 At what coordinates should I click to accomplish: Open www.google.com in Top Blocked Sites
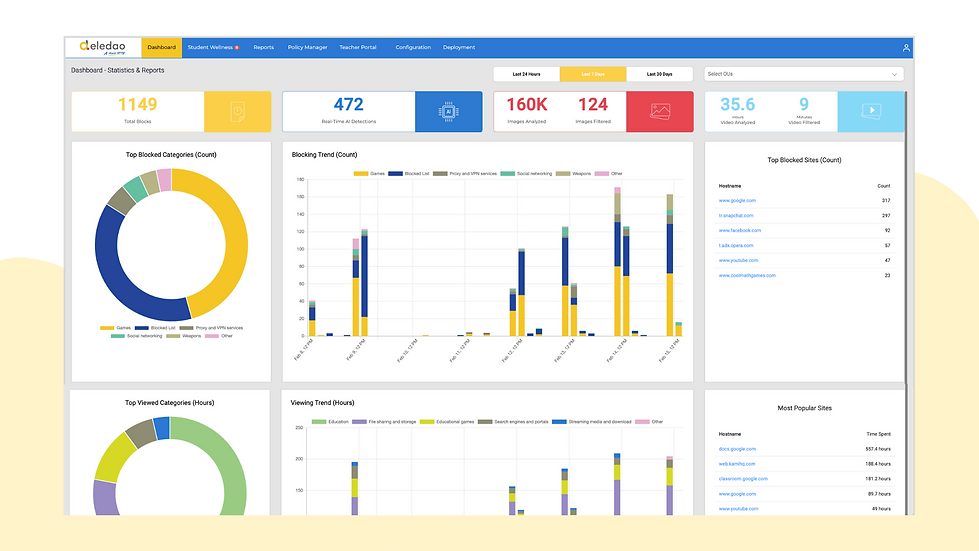(x=737, y=201)
